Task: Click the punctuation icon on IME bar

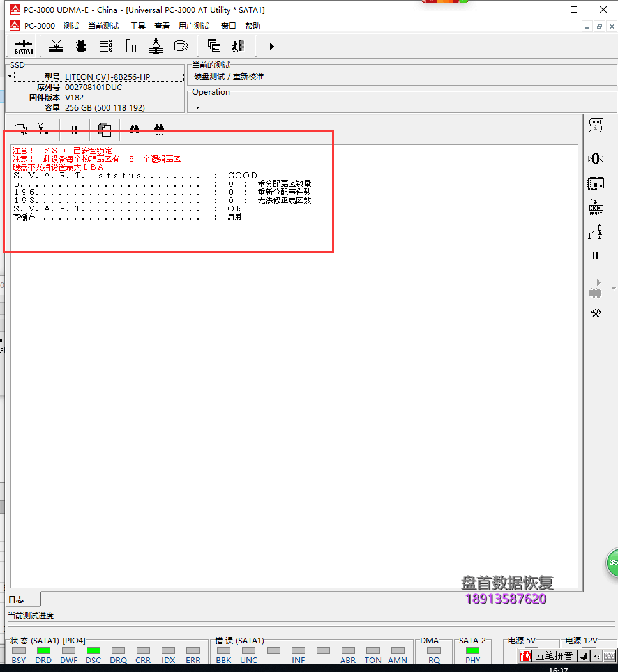Action: (x=596, y=656)
